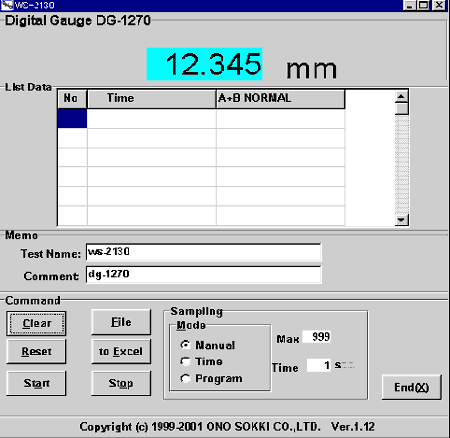Click the Reset button
The image size is (450, 438).
36,351
